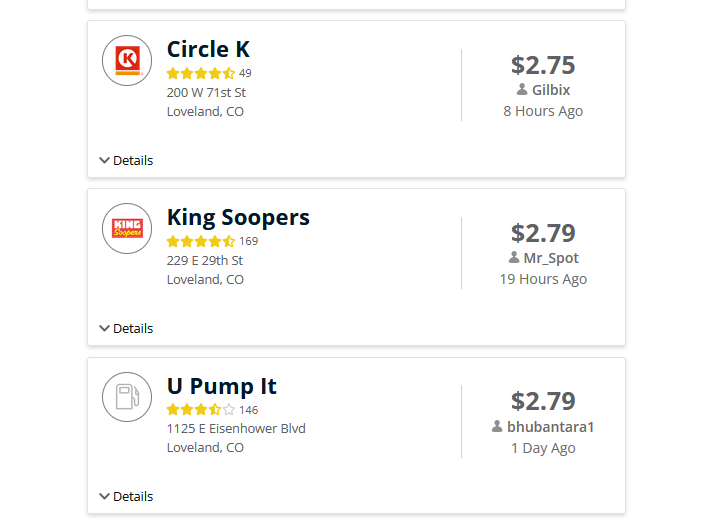
Task: Click U Pump It star rating
Action: 201,410
